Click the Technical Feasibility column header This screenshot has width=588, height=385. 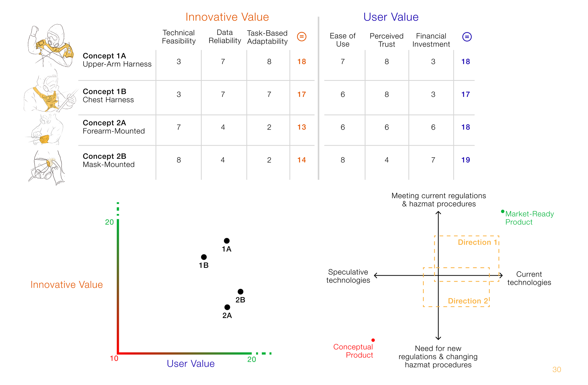pos(179,37)
